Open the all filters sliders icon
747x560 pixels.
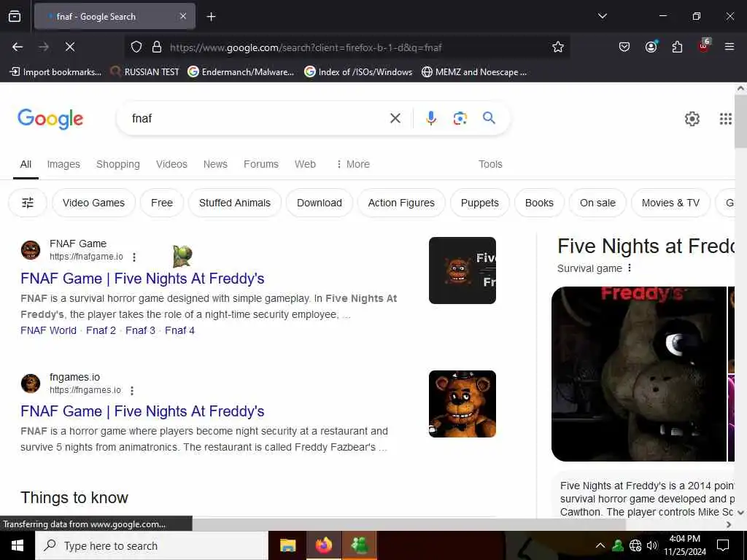pyautogui.click(x=28, y=203)
